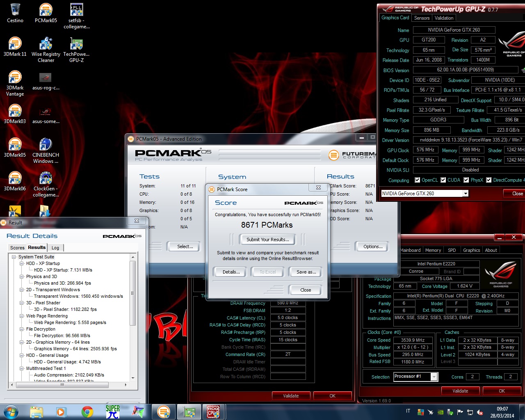Launch the 3DMark Vantage shortcut
This screenshot has width=525, height=420.
(x=15, y=83)
